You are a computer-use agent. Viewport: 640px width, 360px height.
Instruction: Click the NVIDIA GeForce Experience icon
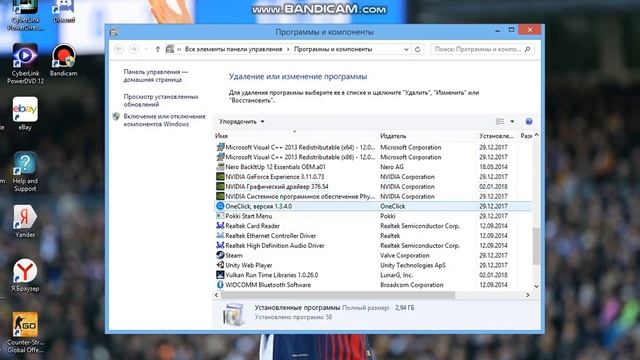220,177
